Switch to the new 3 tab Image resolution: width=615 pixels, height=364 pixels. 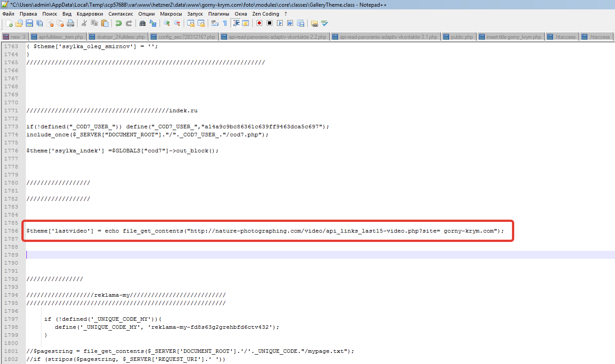coord(15,37)
